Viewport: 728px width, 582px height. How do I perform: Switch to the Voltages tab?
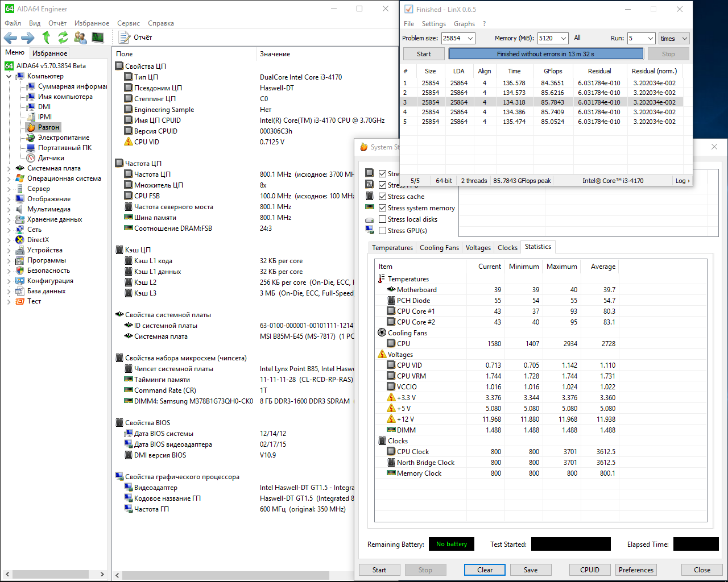click(x=478, y=248)
